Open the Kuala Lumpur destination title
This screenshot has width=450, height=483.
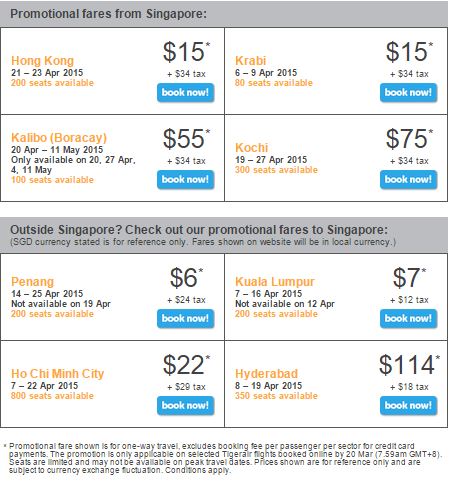(x=275, y=282)
